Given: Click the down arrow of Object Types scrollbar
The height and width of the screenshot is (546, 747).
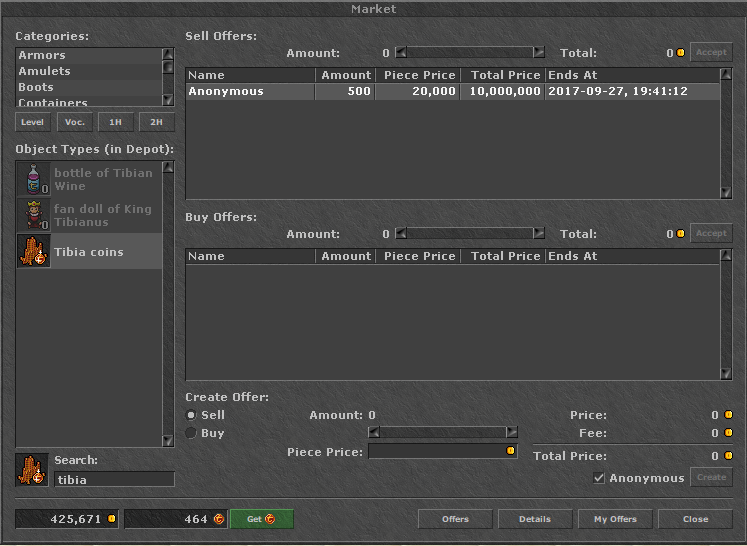Looking at the screenshot, I should click(x=168, y=440).
